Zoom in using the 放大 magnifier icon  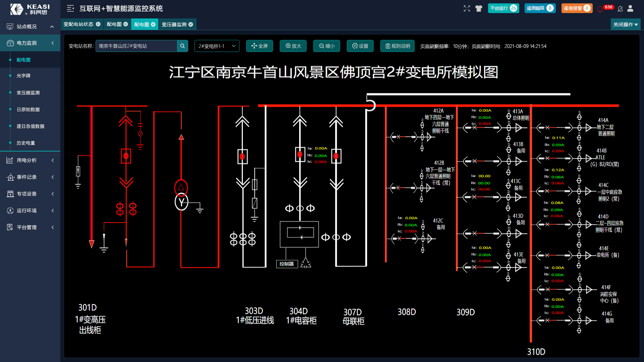pyautogui.click(x=292, y=46)
